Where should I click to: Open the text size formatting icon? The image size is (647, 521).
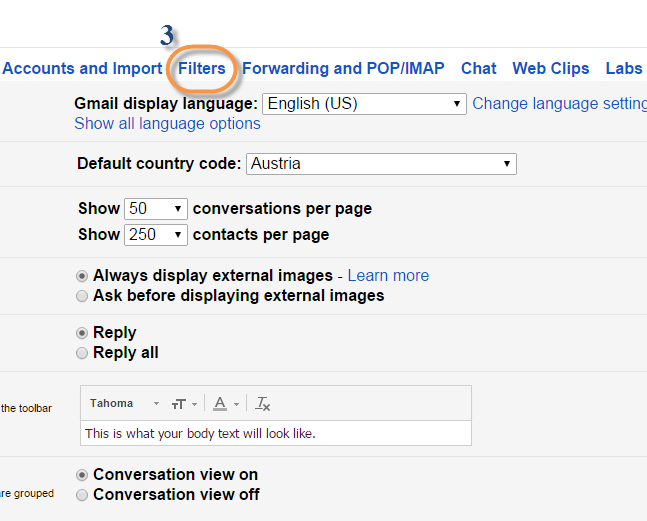(182, 404)
